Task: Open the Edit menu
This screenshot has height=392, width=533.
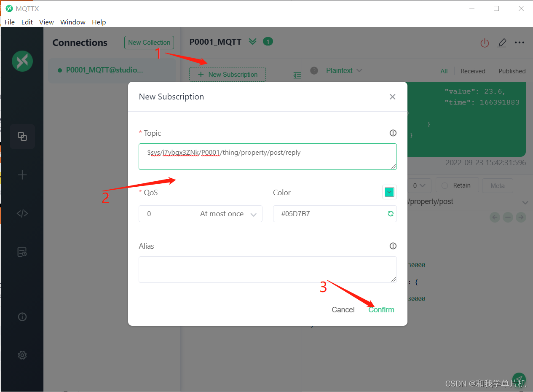Action: 27,22
